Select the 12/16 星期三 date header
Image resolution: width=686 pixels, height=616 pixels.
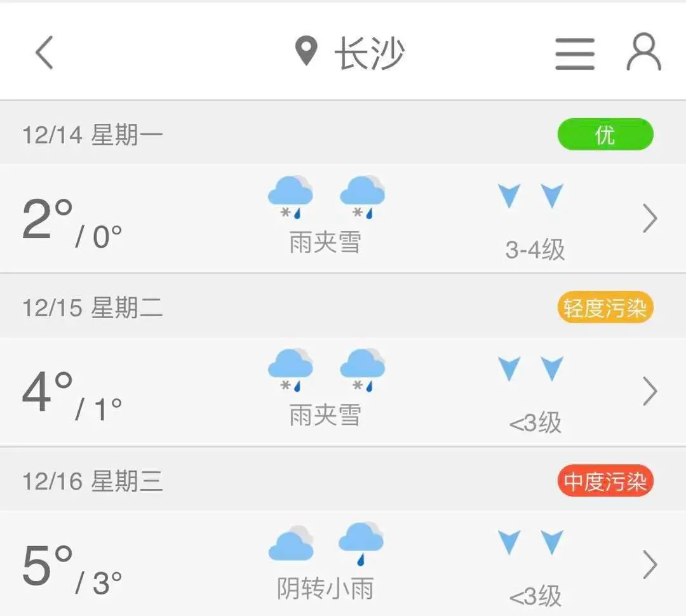[93, 481]
